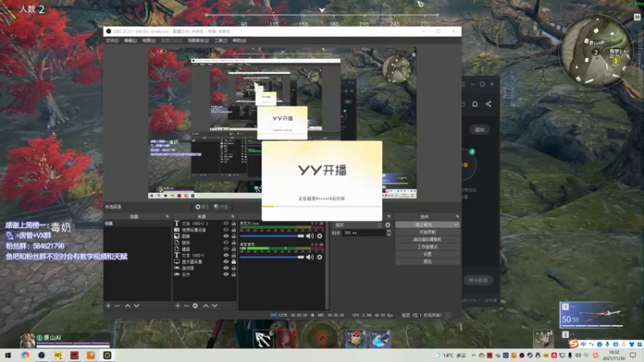644x362 pixels.
Task: Adjust the 麦克风/Aux volume slider
Action: coord(272,236)
